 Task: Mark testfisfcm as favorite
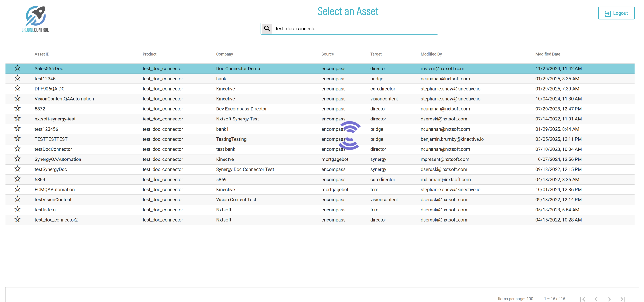(x=17, y=209)
